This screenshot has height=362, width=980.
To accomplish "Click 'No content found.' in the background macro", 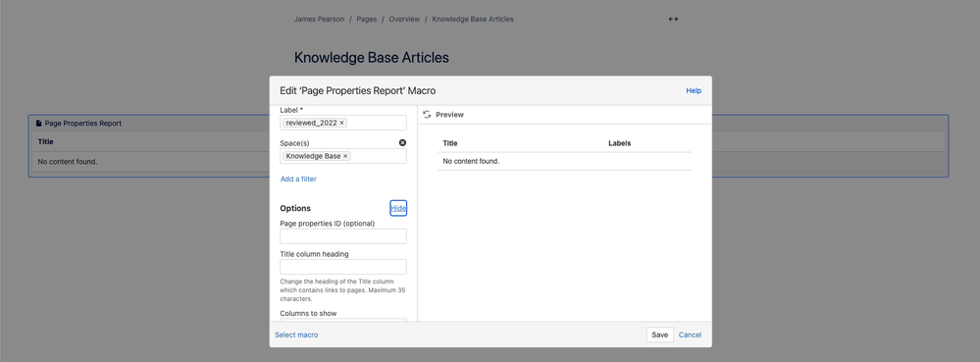I will [x=68, y=162].
